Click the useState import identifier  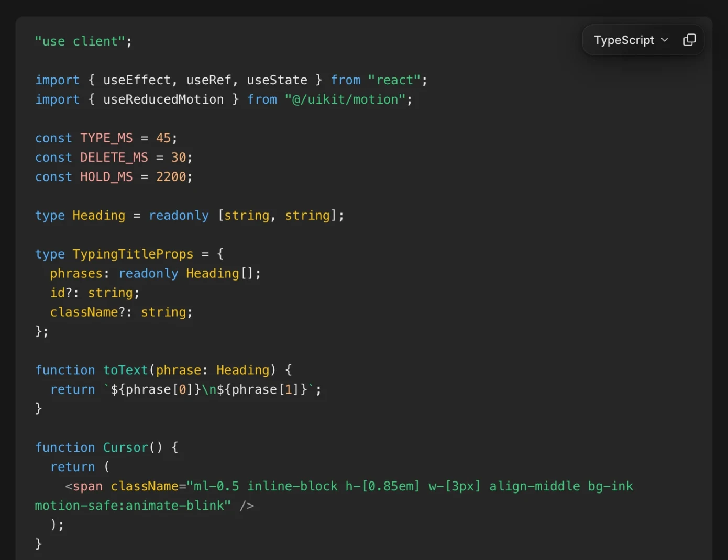[277, 80]
